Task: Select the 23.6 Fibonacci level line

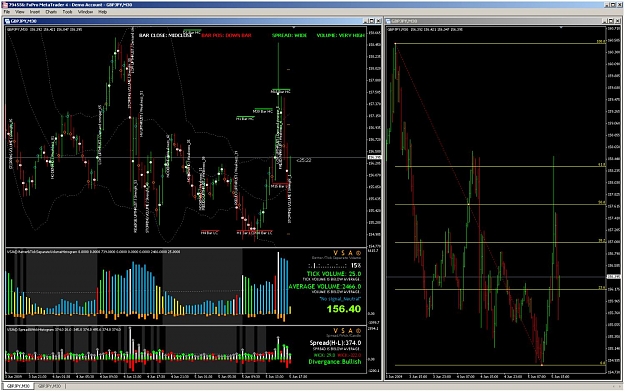Action: [x=500, y=290]
